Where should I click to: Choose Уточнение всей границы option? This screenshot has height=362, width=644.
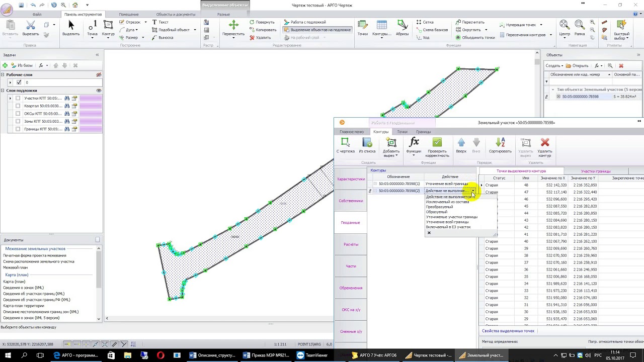pyautogui.click(x=447, y=222)
